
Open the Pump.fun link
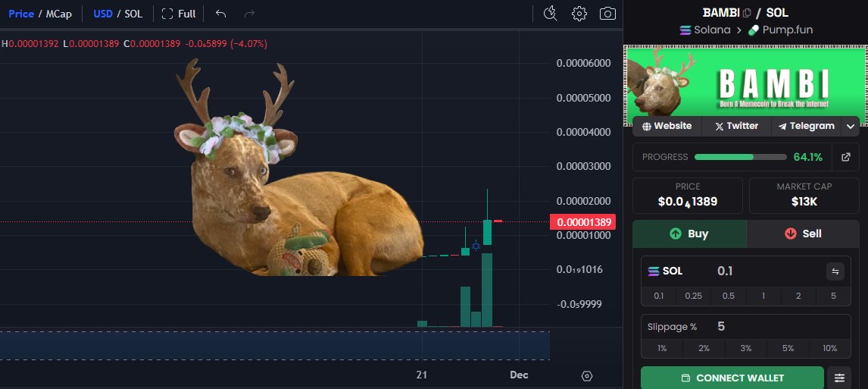point(787,30)
